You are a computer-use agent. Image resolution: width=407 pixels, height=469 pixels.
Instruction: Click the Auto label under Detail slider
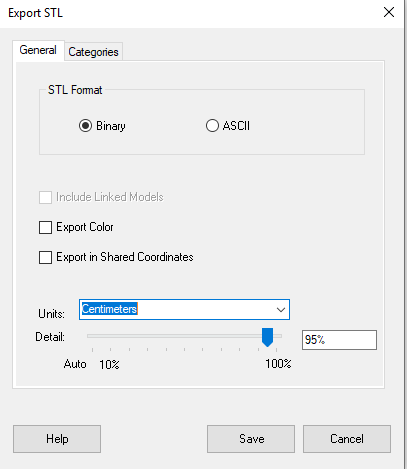coord(75,364)
